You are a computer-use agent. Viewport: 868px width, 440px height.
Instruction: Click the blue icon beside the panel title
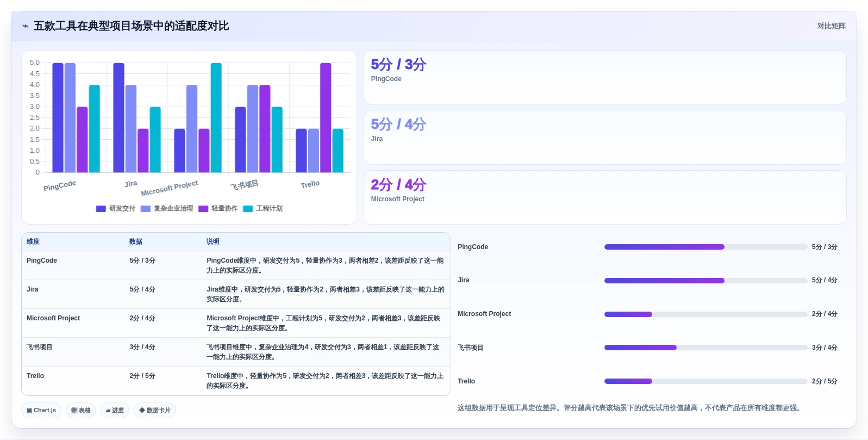click(x=25, y=26)
